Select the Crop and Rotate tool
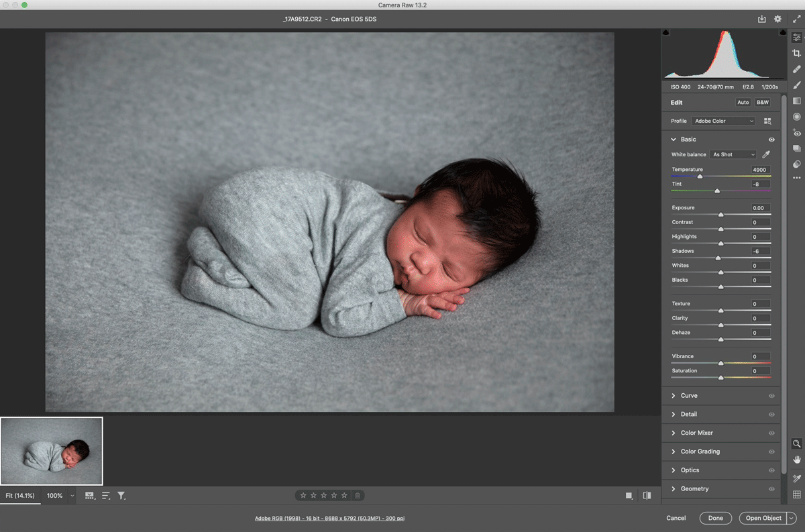The height and width of the screenshot is (532, 805). [x=797, y=53]
